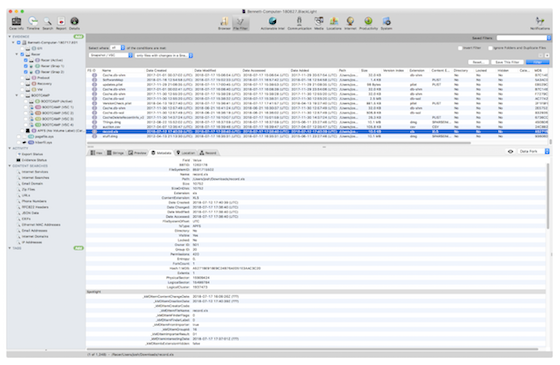
Task: Click the Export Status icon under Activity
Action: click(x=19, y=154)
